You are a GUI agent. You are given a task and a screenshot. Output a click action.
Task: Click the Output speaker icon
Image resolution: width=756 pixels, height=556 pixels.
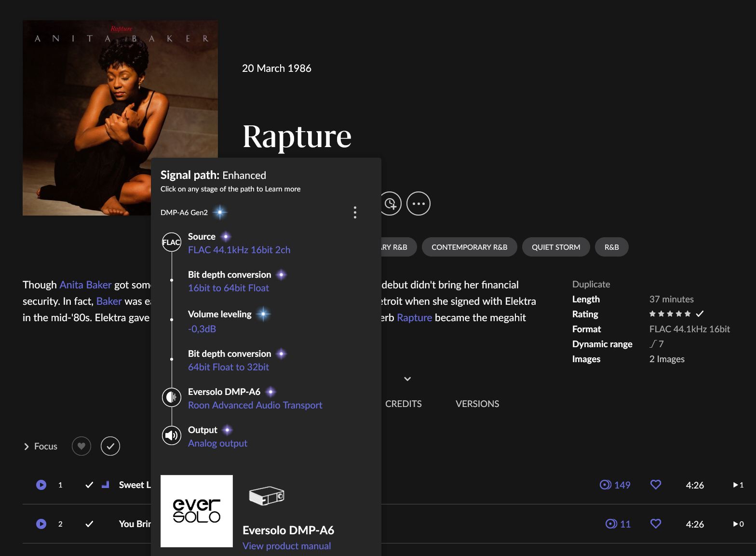[x=171, y=436]
